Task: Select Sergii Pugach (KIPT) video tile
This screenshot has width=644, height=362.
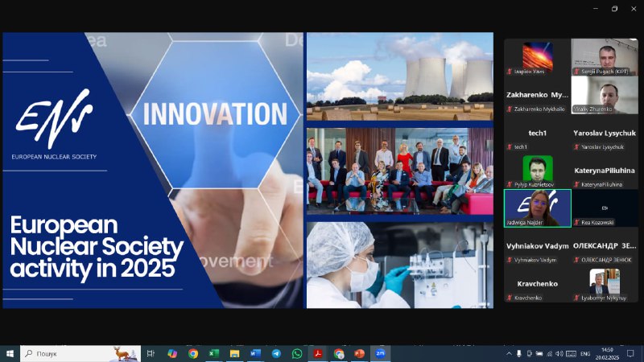Action: [x=605, y=57]
